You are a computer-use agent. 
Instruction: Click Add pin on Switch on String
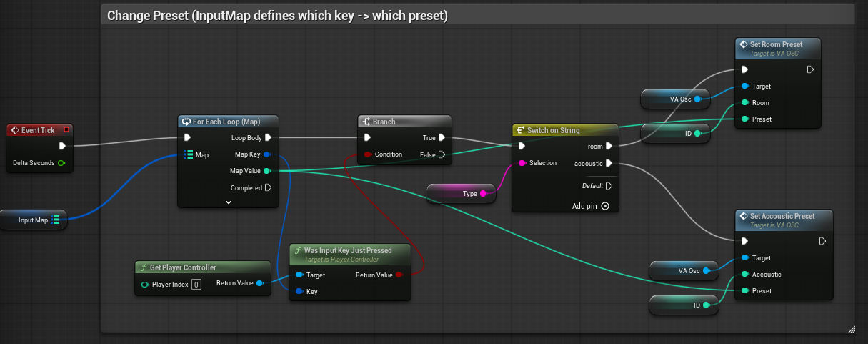click(591, 206)
